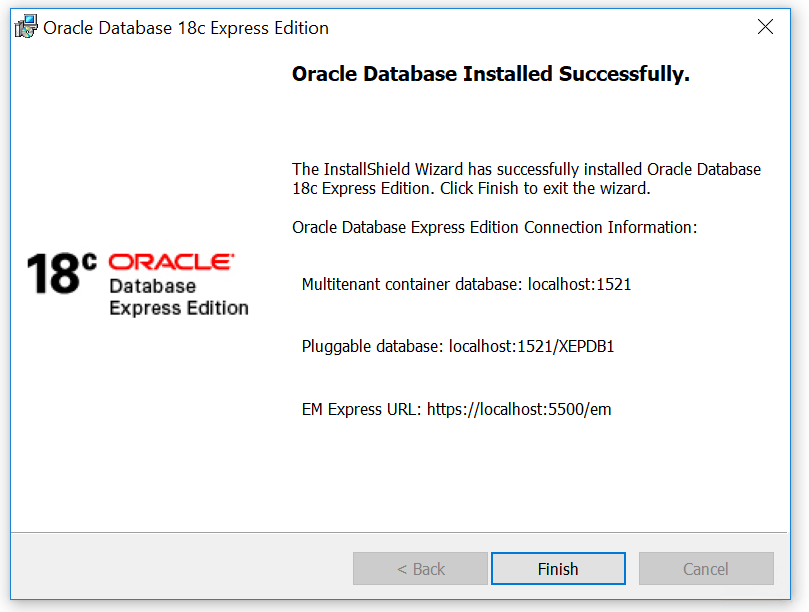809x612 pixels.
Task: Close the installer window with the X
Action: (765, 27)
